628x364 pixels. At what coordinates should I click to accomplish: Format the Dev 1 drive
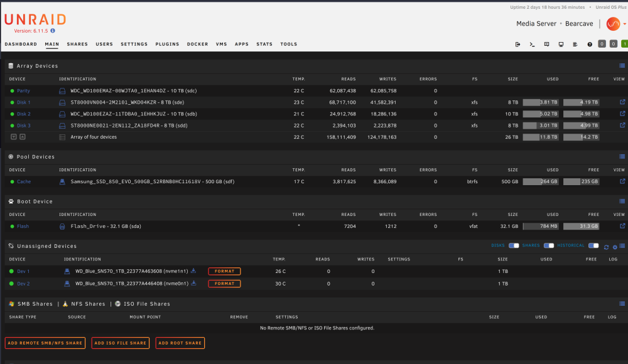click(224, 271)
